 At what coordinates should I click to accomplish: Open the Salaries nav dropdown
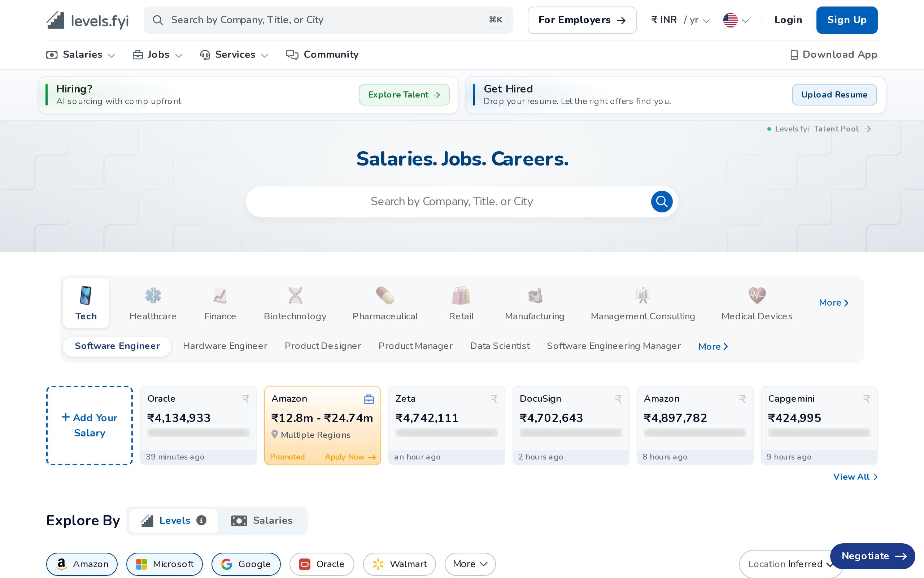tap(80, 55)
